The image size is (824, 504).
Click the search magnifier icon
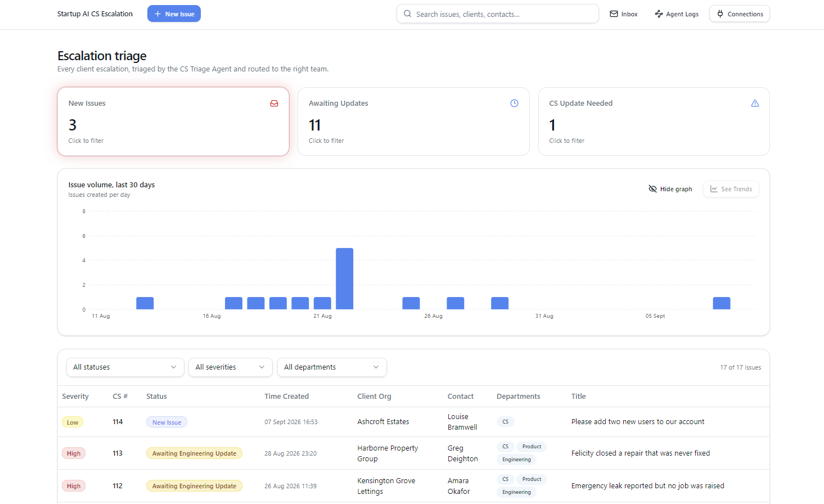(407, 14)
